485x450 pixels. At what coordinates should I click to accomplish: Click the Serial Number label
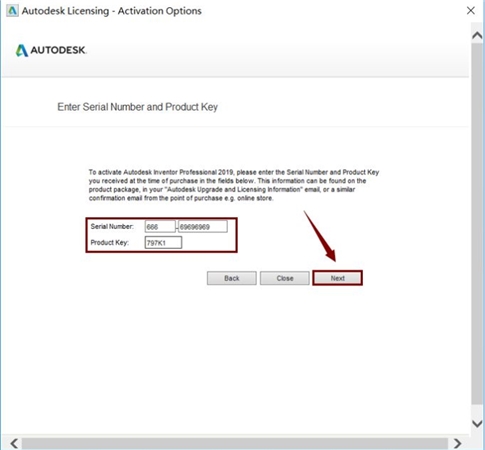coord(112,226)
